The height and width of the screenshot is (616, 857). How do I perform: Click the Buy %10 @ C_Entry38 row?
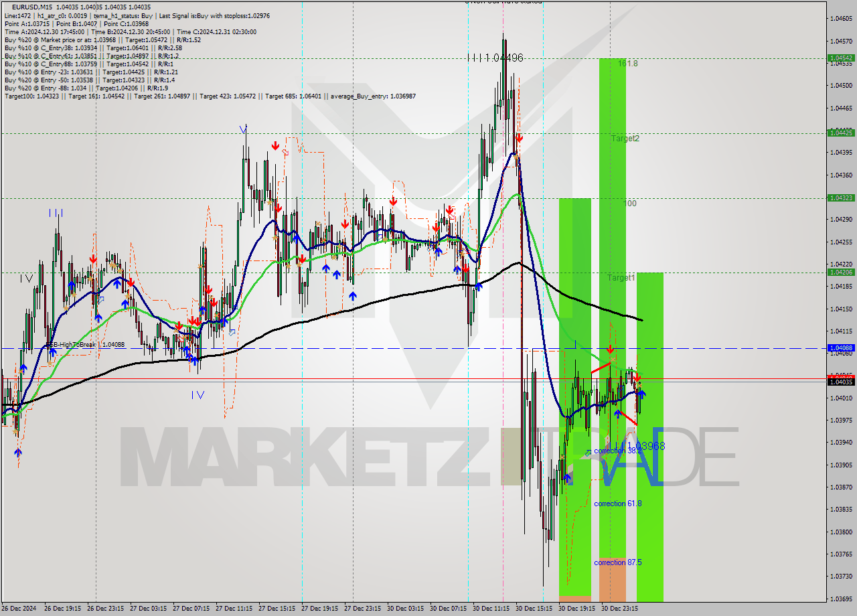coord(93,48)
